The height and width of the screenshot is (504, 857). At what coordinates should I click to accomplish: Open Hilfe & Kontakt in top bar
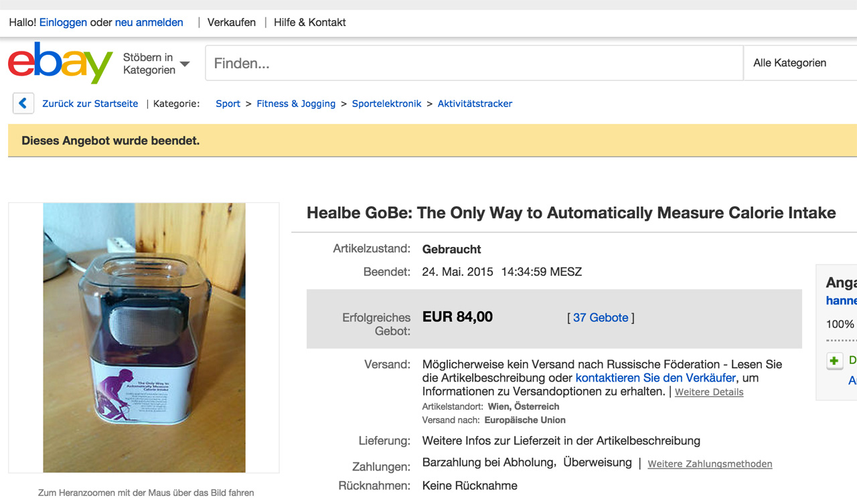(x=310, y=22)
